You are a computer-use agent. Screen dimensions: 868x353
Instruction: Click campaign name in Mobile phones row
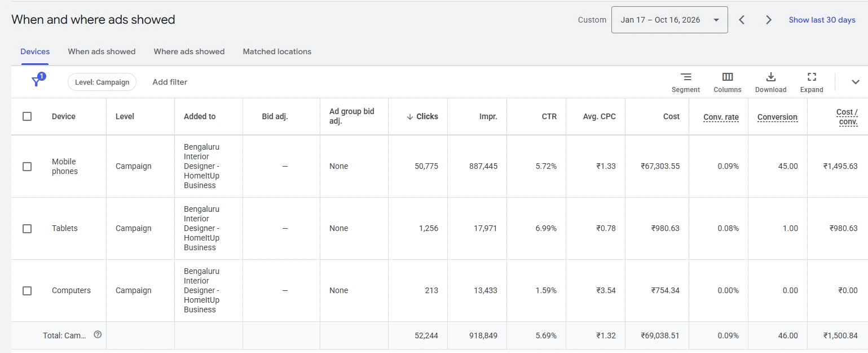pyautogui.click(x=202, y=166)
